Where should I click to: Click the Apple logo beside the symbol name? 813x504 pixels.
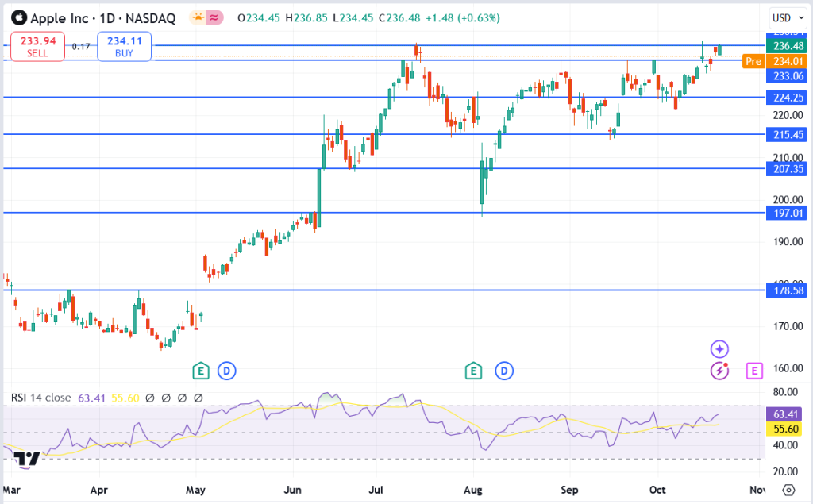click(19, 18)
